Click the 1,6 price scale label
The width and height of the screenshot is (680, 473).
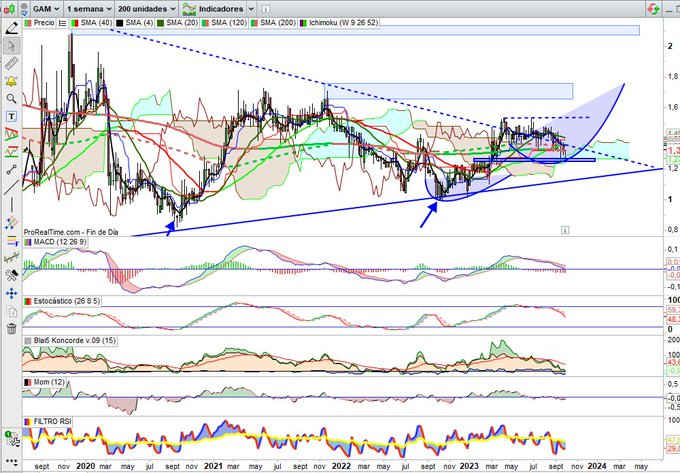tap(672, 107)
